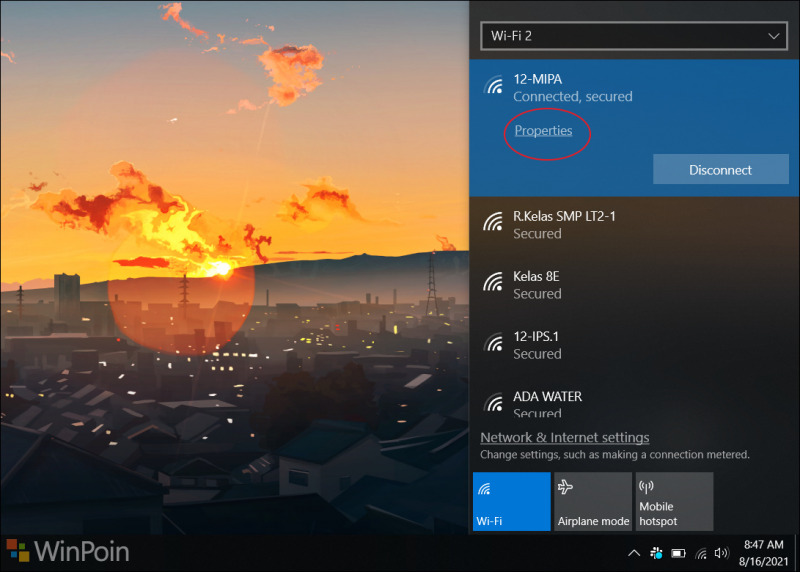Click the 'Connected, secured' status text

[x=572, y=96]
